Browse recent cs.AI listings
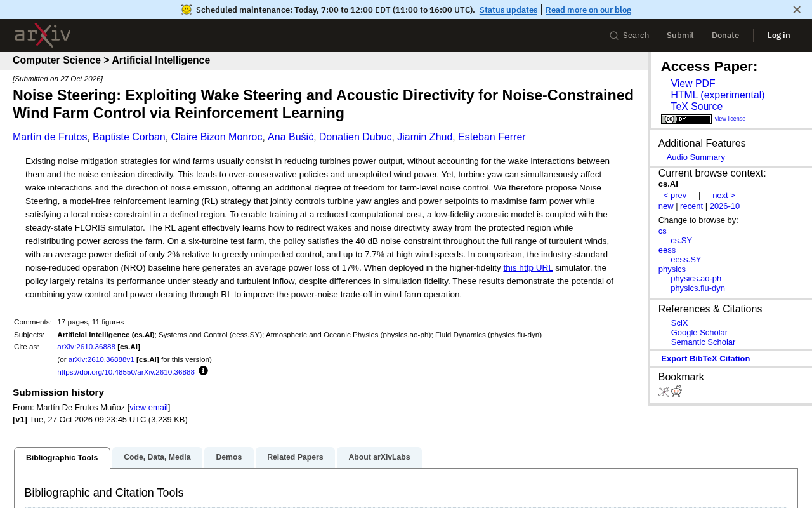Image resolution: width=812 pixels, height=508 pixels. point(691,206)
